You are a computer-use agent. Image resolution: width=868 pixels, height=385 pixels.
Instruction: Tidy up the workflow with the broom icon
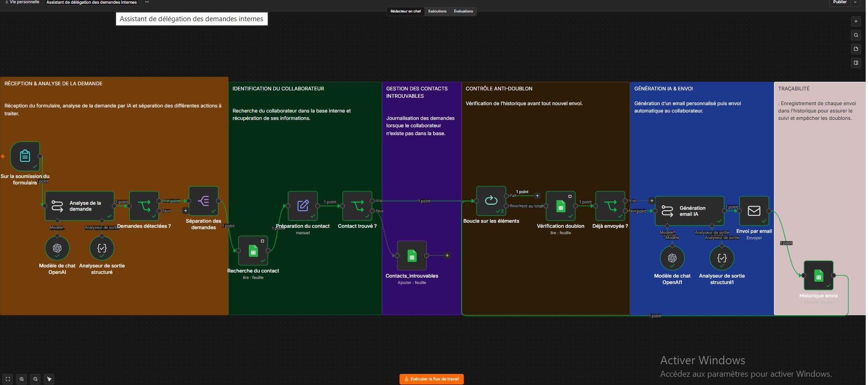pyautogui.click(x=49, y=379)
